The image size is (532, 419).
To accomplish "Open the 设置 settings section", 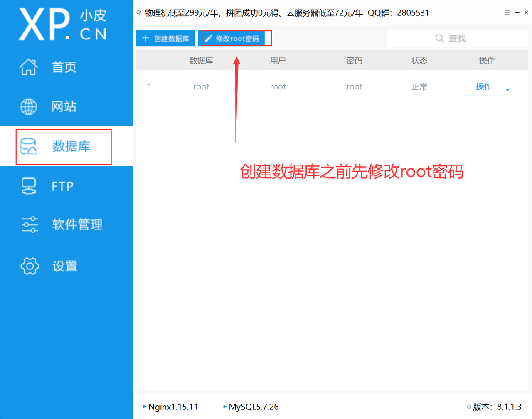I will click(x=66, y=266).
